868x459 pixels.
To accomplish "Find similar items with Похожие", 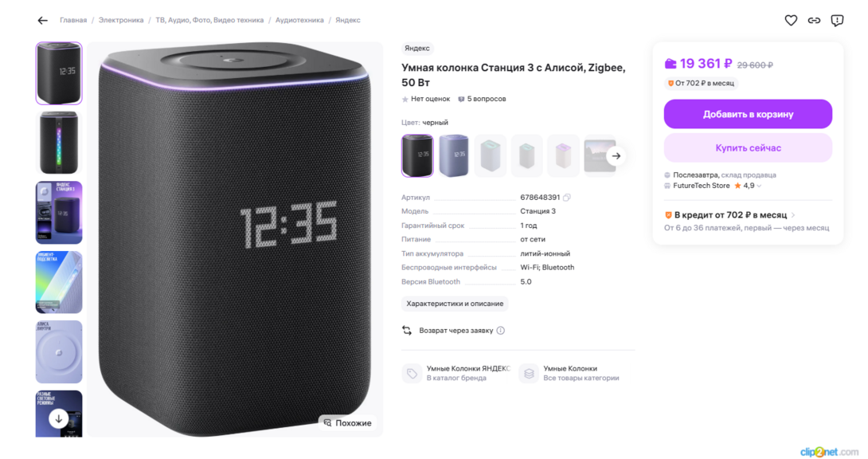I will [x=348, y=423].
